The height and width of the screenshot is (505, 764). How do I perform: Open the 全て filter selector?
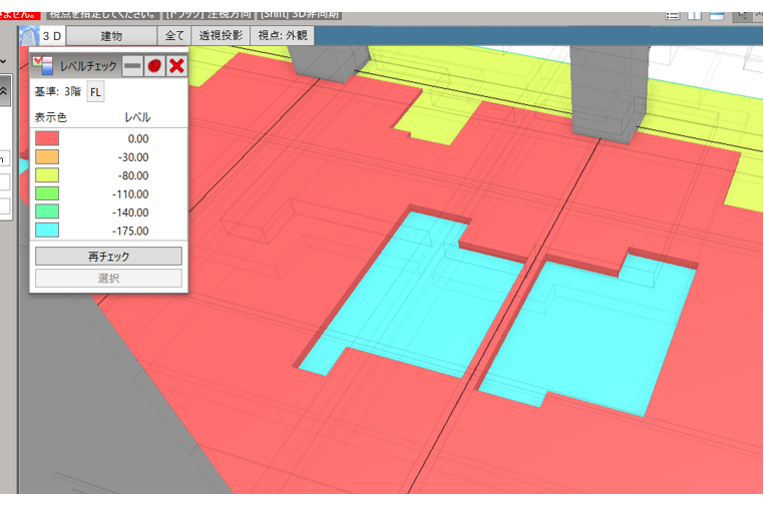tap(175, 36)
